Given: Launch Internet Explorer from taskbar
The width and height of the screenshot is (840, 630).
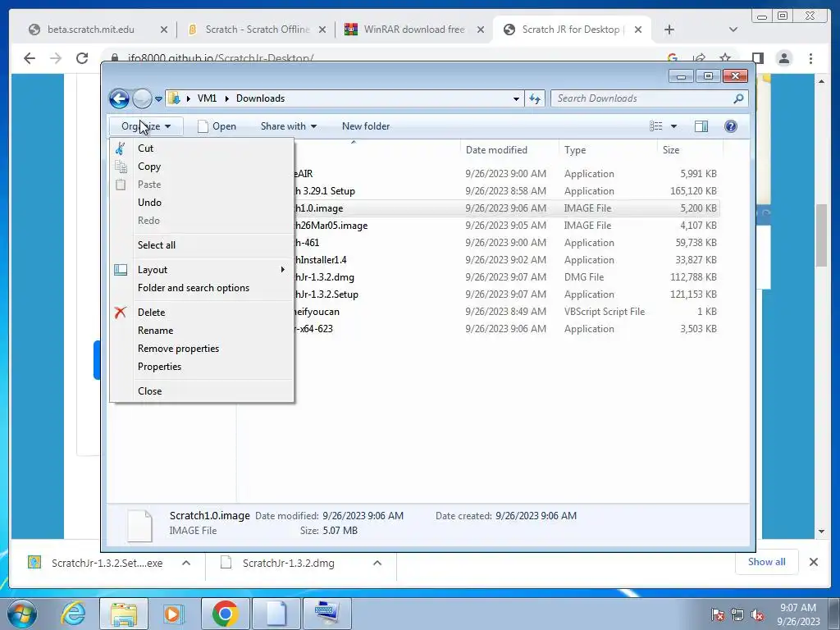Looking at the screenshot, I should coord(73,614).
